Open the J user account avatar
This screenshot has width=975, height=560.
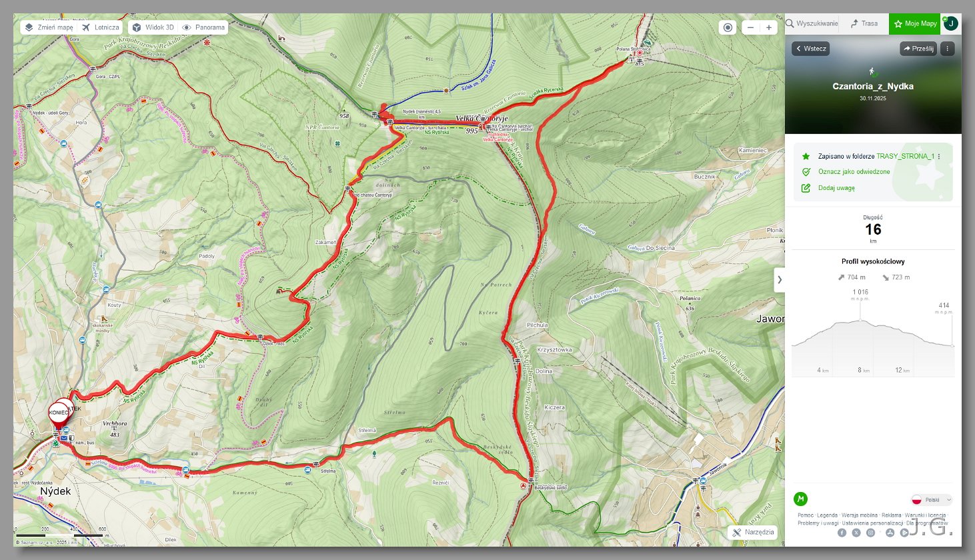pyautogui.click(x=951, y=23)
